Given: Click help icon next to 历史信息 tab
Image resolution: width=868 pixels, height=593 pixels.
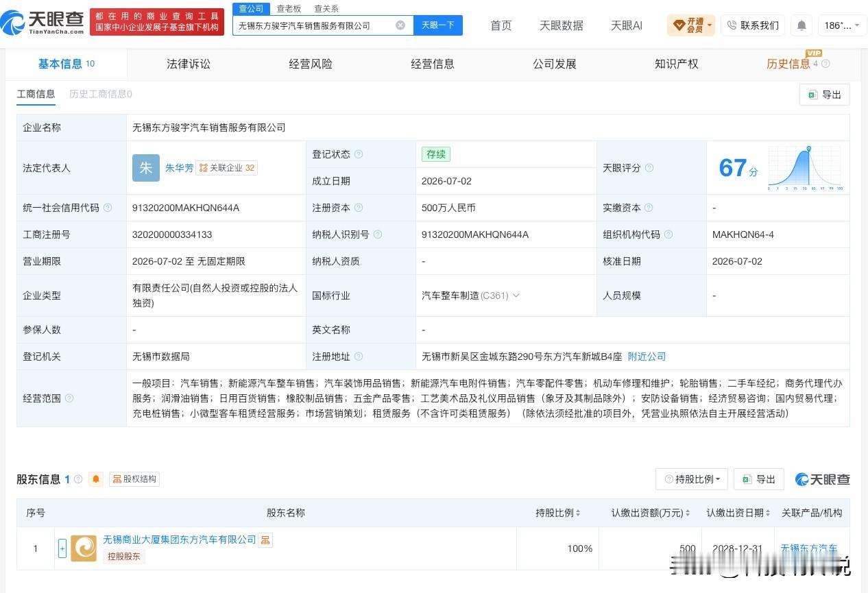Looking at the screenshot, I should (x=825, y=64).
